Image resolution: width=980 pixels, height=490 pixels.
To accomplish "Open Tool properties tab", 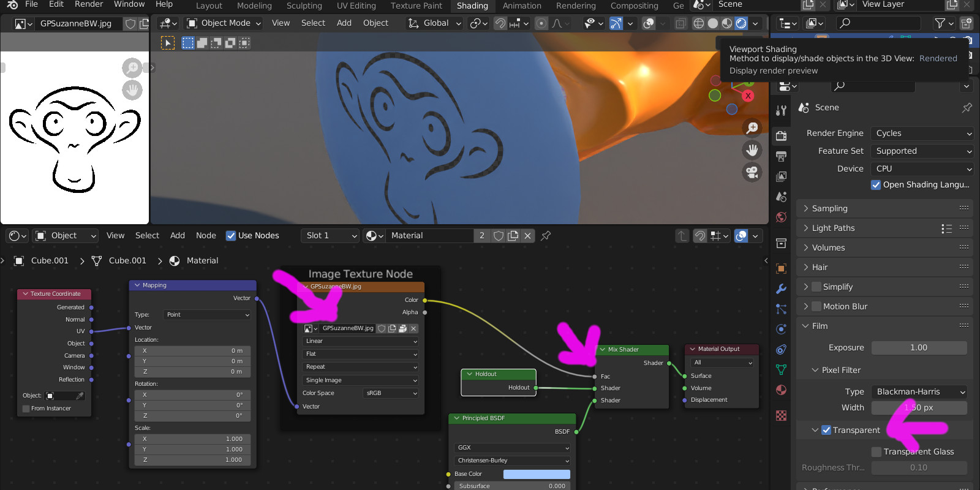I will pos(781,111).
